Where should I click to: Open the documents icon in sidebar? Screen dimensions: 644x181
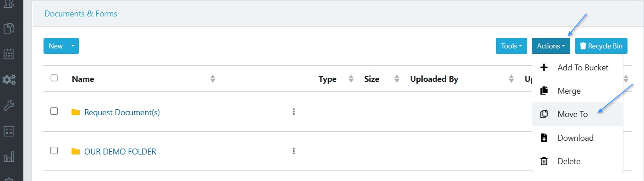tap(9, 29)
